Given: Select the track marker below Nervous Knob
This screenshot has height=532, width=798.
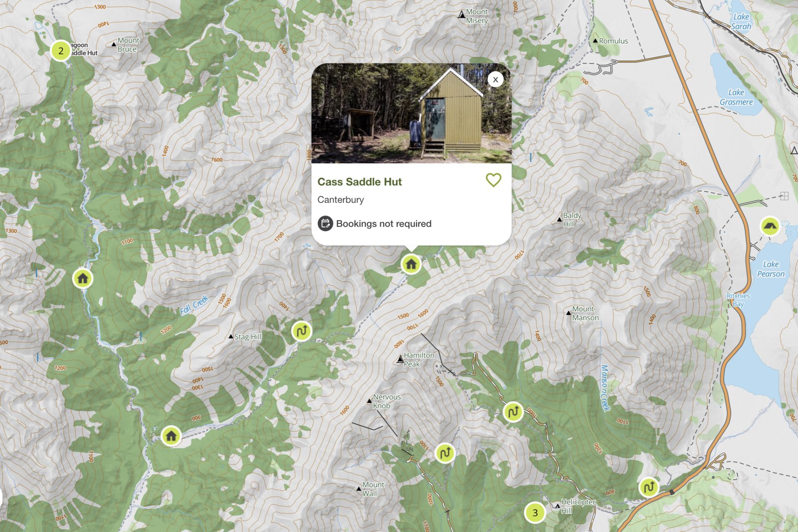Looking at the screenshot, I should (445, 453).
